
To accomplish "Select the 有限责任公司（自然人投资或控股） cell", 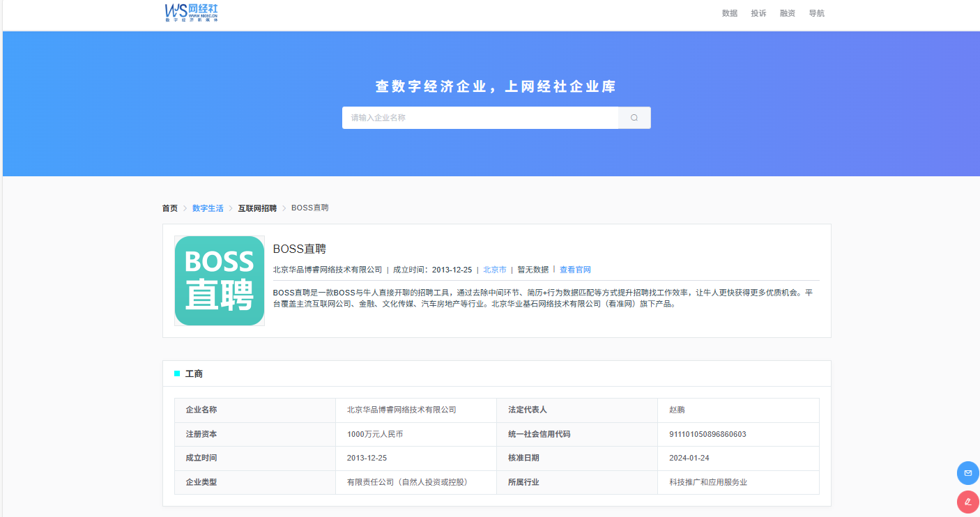I will [x=407, y=482].
